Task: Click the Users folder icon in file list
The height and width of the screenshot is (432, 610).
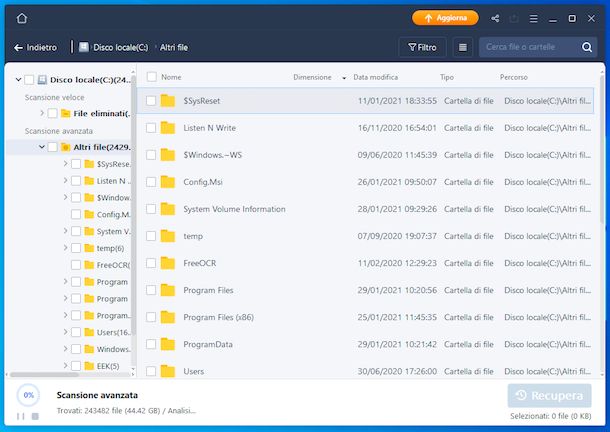Action: pos(168,371)
